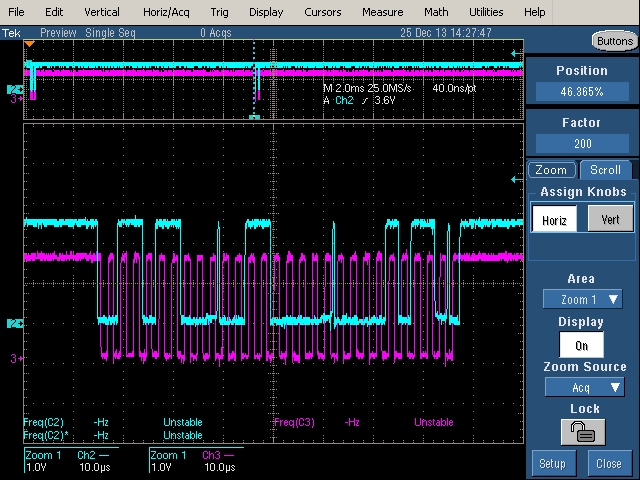Viewport: 640px width, 480px height.
Task: Click the Setup button
Action: (x=554, y=464)
